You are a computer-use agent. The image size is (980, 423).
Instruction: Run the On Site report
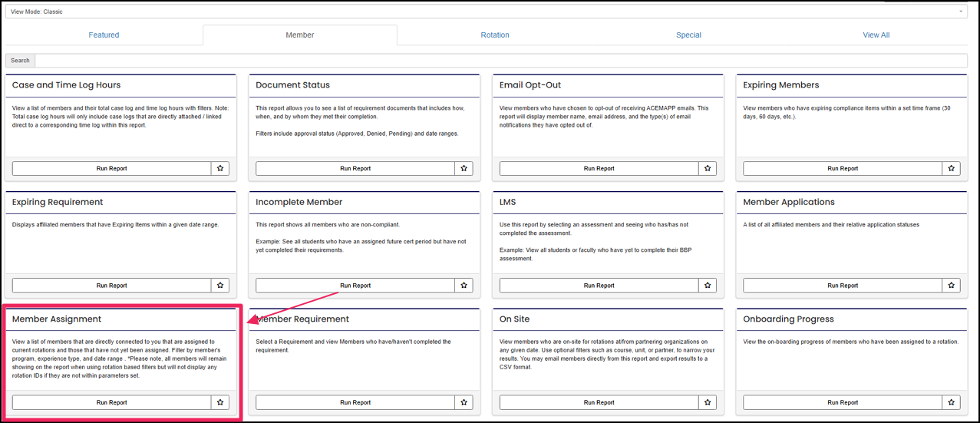click(599, 402)
